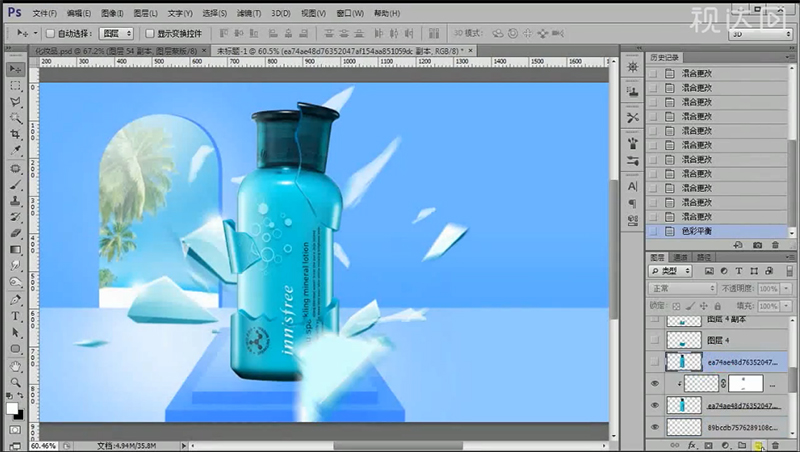Show the hidden 图层 4 layer

click(655, 340)
